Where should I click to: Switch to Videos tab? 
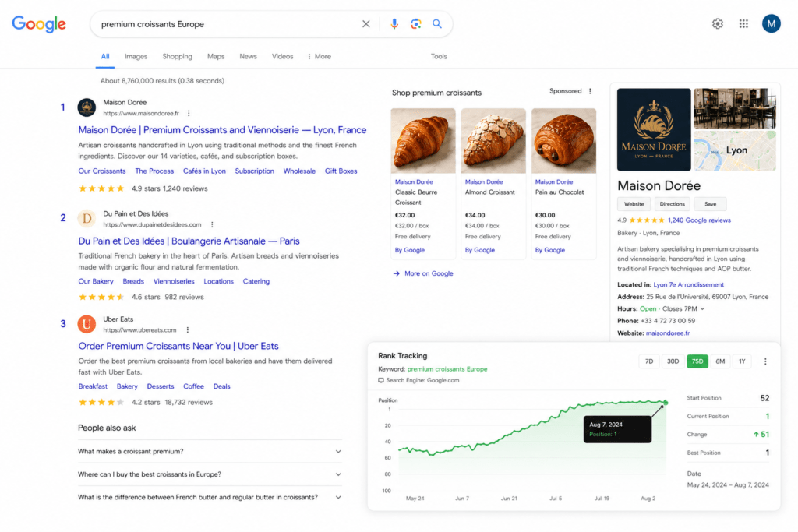(x=282, y=56)
